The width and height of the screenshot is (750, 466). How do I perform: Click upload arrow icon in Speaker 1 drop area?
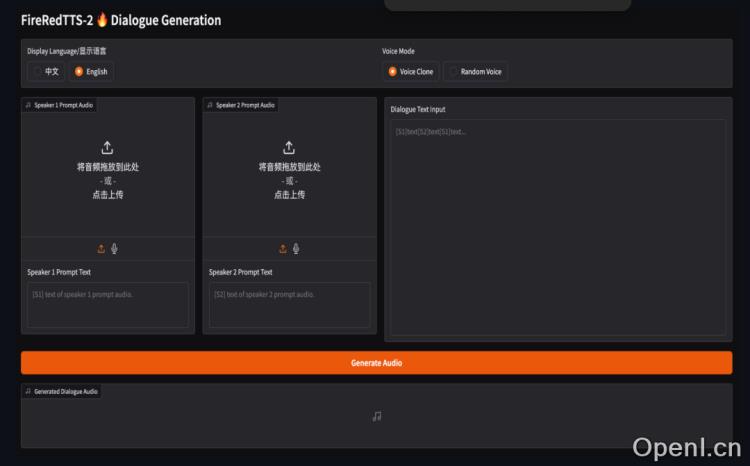[x=107, y=148]
